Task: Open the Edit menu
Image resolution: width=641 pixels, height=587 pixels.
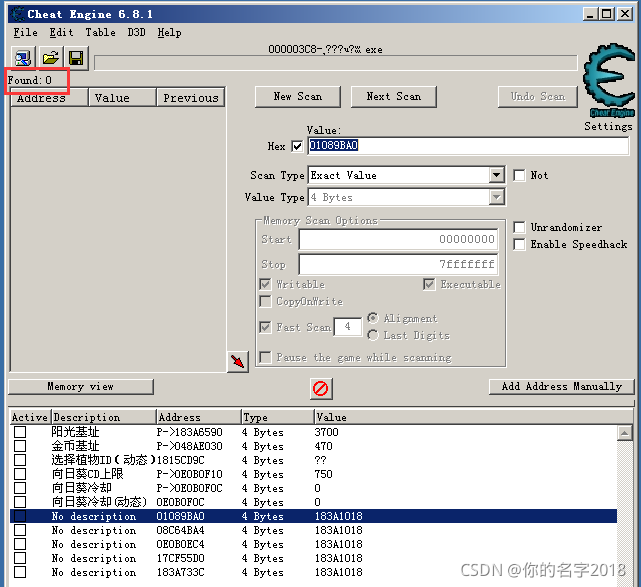Action: (x=61, y=32)
